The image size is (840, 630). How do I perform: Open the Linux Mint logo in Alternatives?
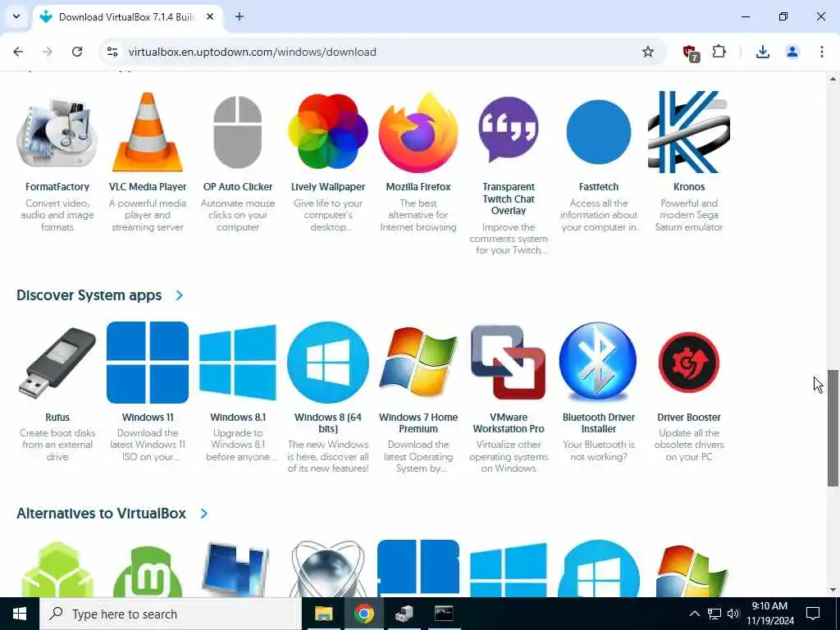pos(148,571)
